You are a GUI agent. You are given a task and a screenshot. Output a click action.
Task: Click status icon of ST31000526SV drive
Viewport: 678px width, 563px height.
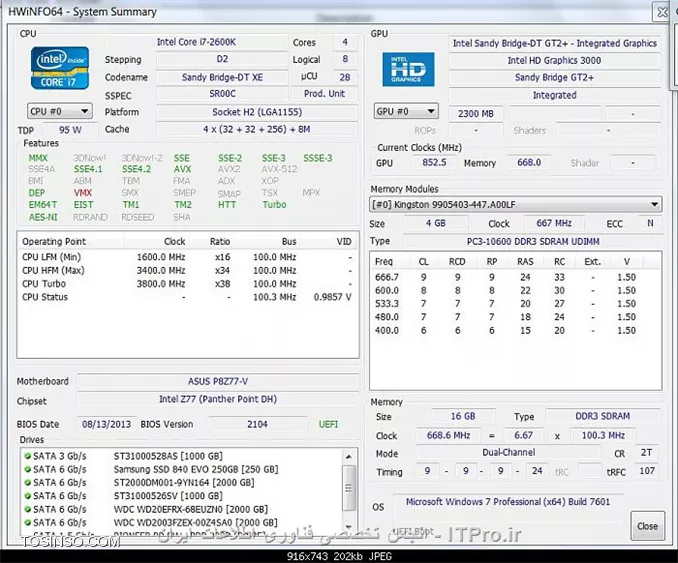(28, 496)
